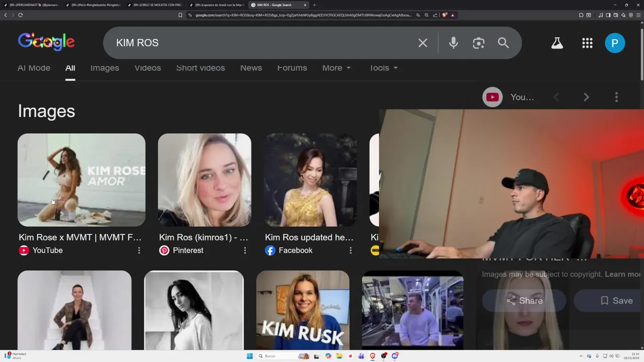This screenshot has width=644, height=362.
Task: Open the Kim Rose Amor thumbnail
Action: [x=82, y=180]
